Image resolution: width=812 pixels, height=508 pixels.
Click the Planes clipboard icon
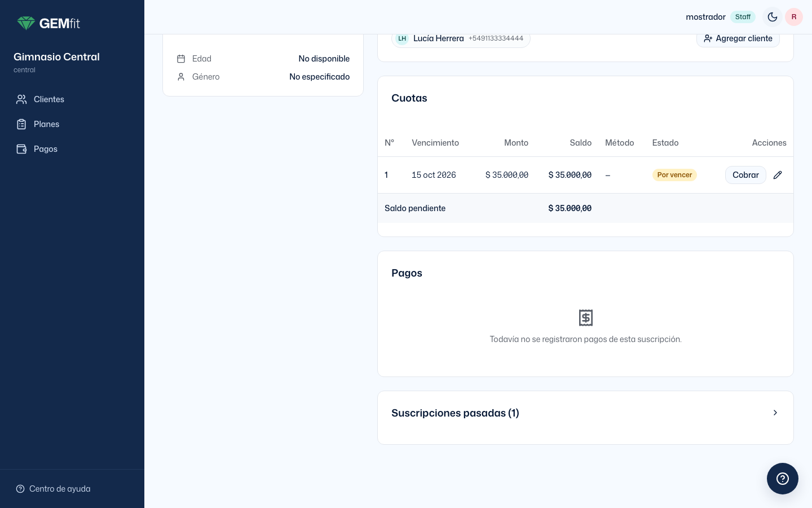(x=21, y=124)
